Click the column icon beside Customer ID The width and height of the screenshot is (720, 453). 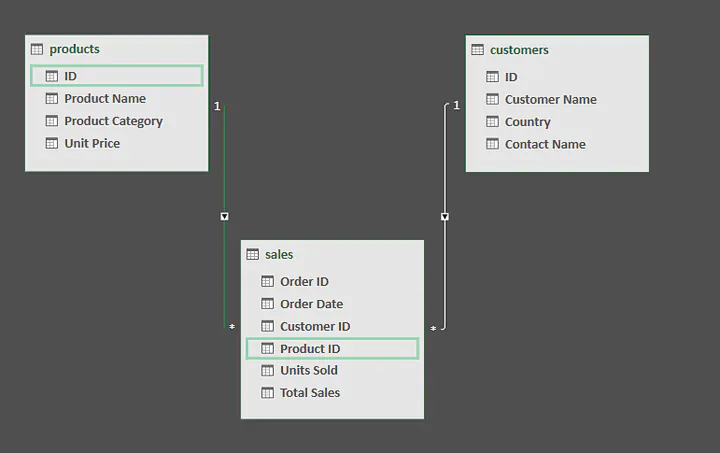pos(268,326)
